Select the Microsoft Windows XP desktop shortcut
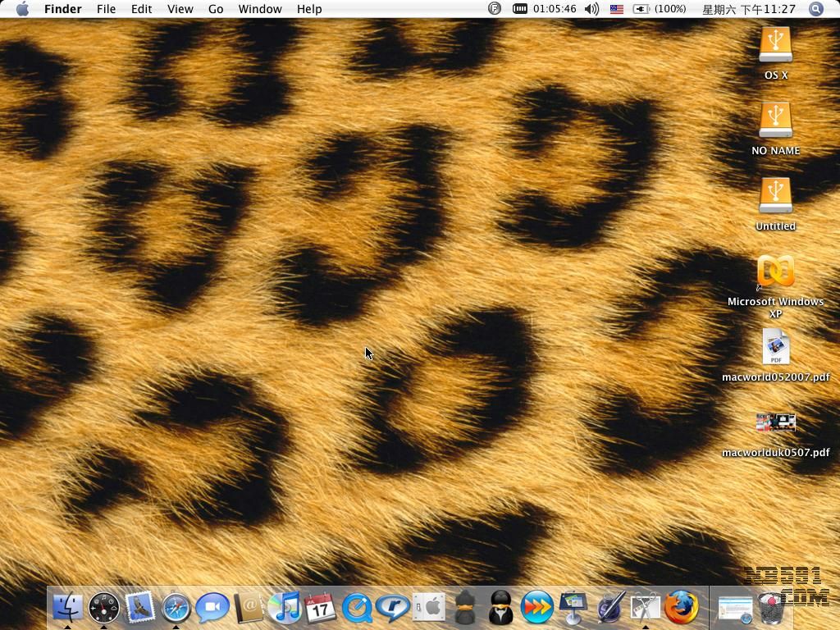Screen dimensions: 840x630 pyautogui.click(x=775, y=272)
